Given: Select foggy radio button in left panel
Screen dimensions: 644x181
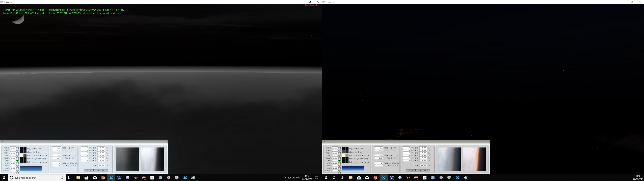Looking at the screenshot, I should click(17, 150).
